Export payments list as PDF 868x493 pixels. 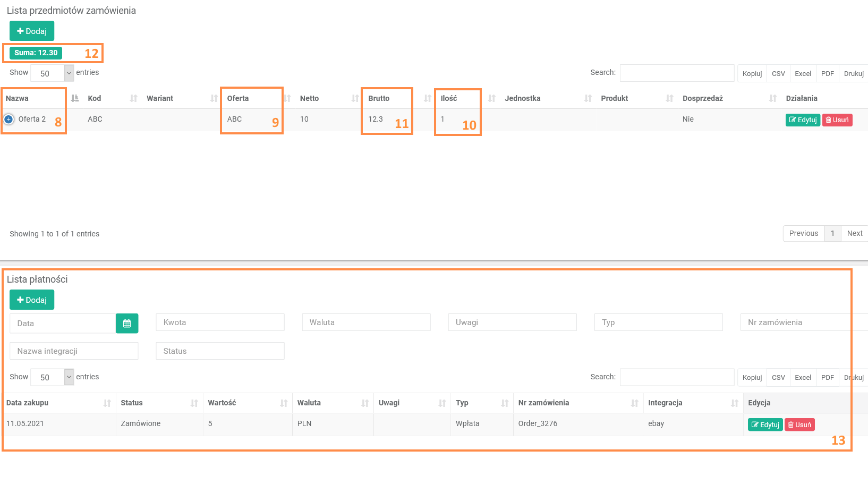(827, 378)
